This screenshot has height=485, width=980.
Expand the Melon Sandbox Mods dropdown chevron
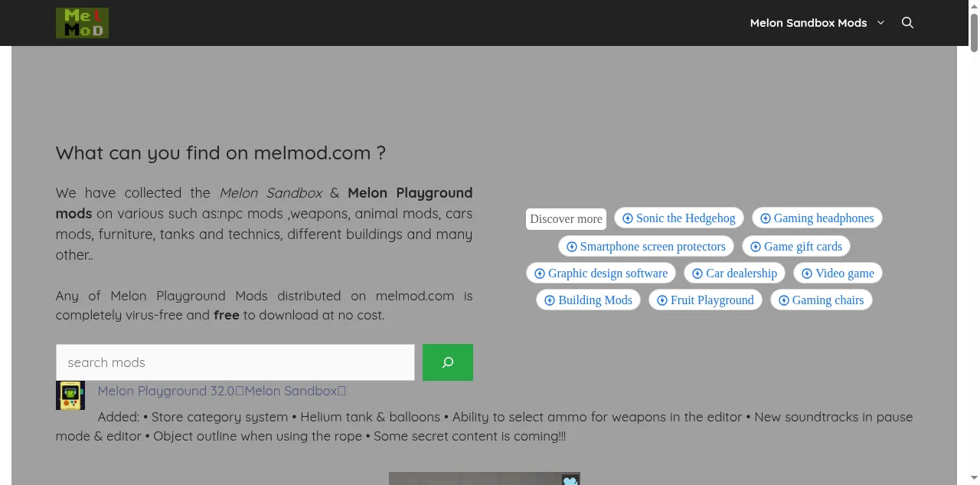880,23
